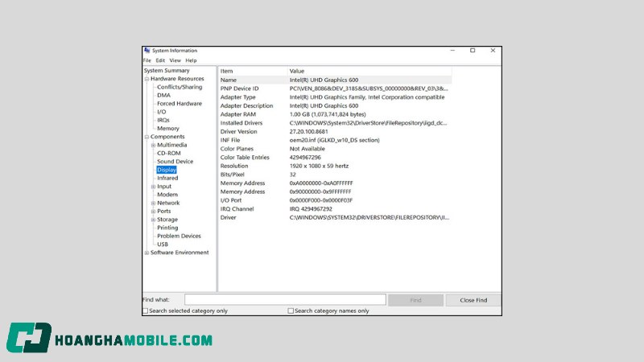
Task: Enable Search selected category only
Action: pyautogui.click(x=146, y=311)
